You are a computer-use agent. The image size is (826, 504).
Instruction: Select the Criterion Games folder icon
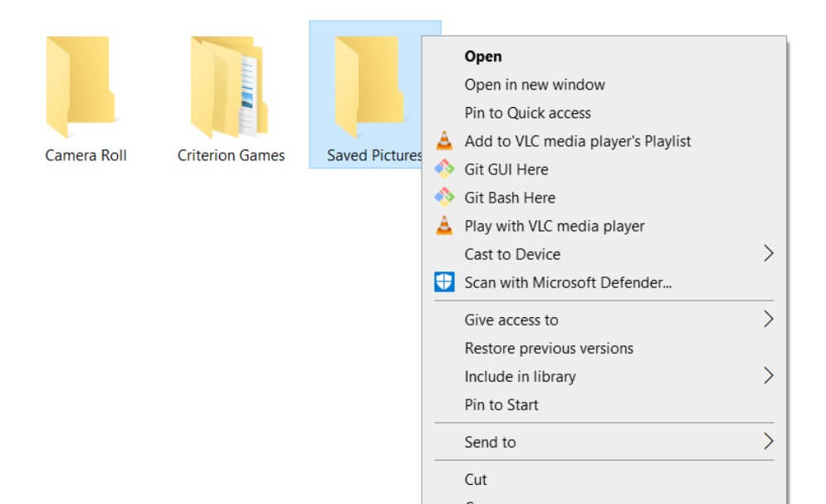click(229, 87)
